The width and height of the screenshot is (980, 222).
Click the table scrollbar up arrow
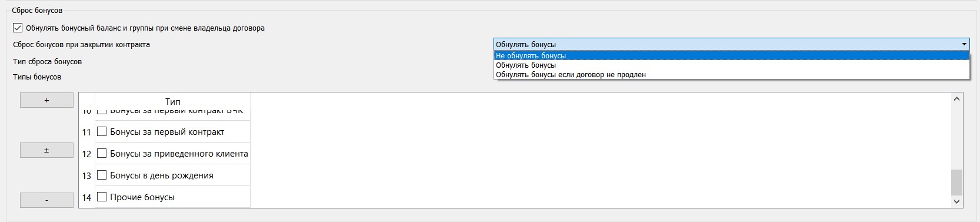pyautogui.click(x=957, y=99)
